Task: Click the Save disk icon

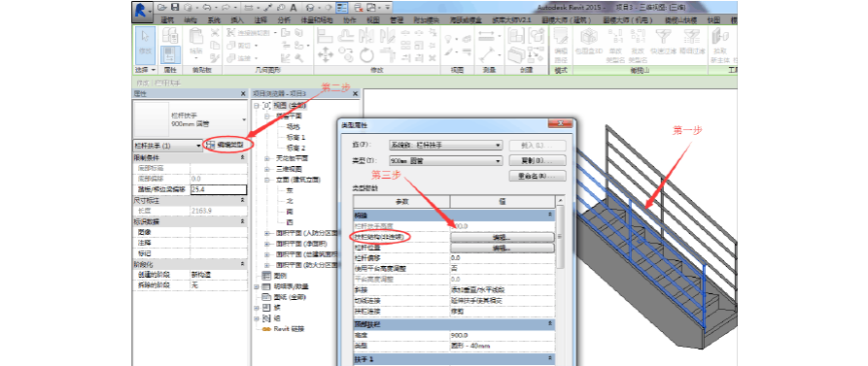Action: point(175,8)
